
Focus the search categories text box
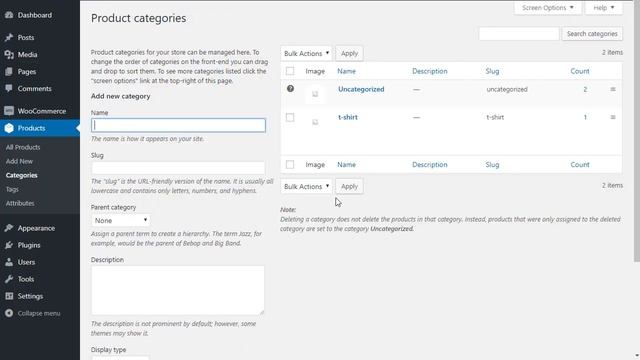pyautogui.click(x=519, y=34)
